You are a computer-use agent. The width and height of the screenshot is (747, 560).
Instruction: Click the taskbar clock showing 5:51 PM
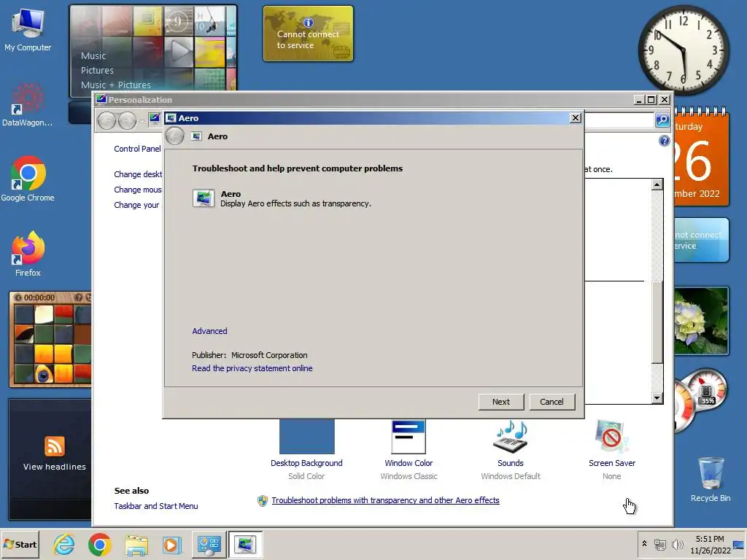coord(710,544)
